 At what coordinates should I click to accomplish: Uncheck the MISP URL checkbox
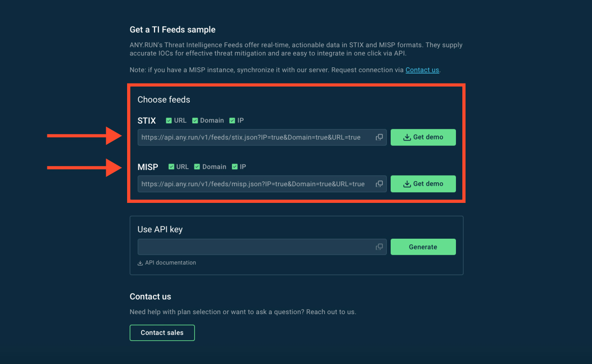coord(171,167)
